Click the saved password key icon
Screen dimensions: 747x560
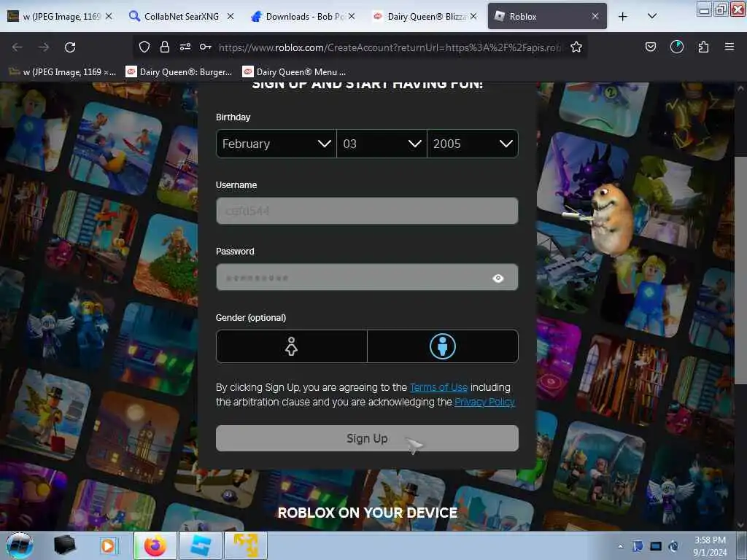click(205, 47)
